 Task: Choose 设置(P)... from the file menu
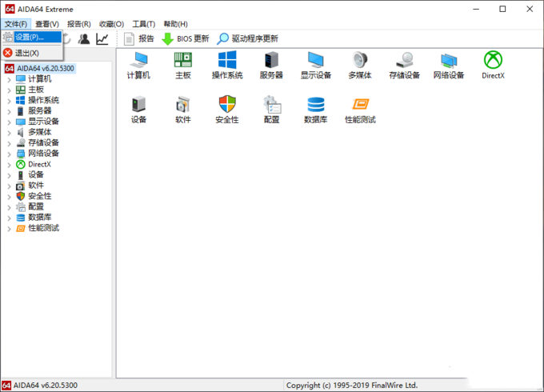tap(32, 37)
